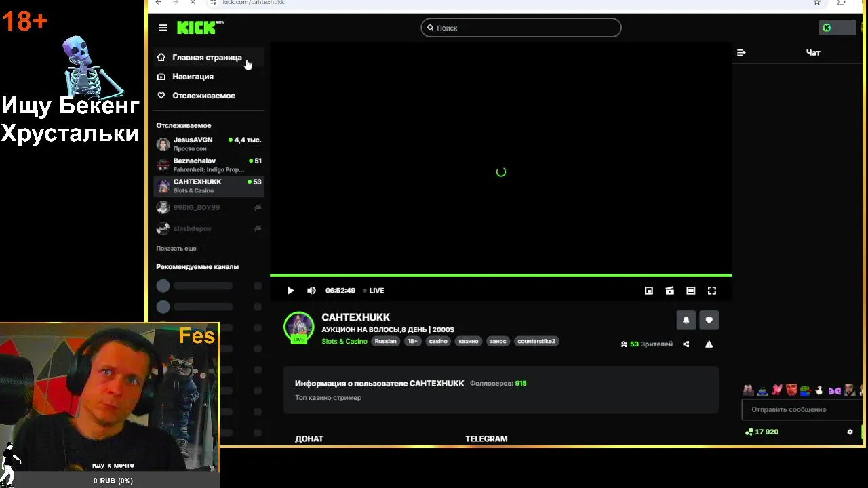
Task: Collapse the chat panel arrow icon
Action: (741, 53)
